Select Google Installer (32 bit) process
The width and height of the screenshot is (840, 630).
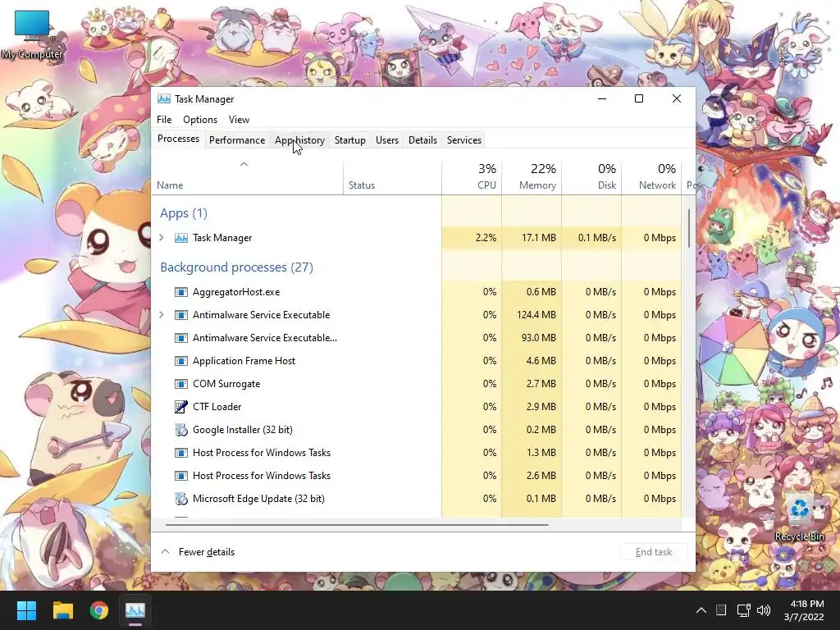[x=417, y=430]
